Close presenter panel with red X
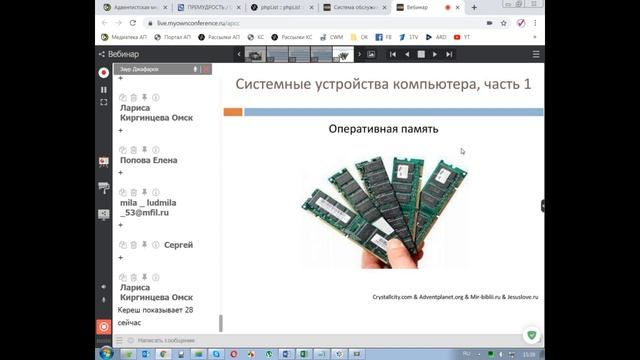Image resolution: width=640 pixels, height=360 pixels. click(x=206, y=69)
